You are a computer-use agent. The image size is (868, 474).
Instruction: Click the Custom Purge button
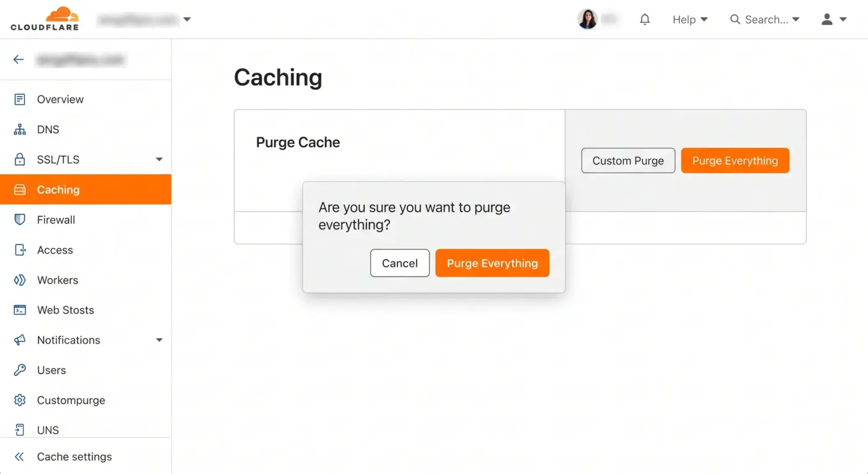628,161
